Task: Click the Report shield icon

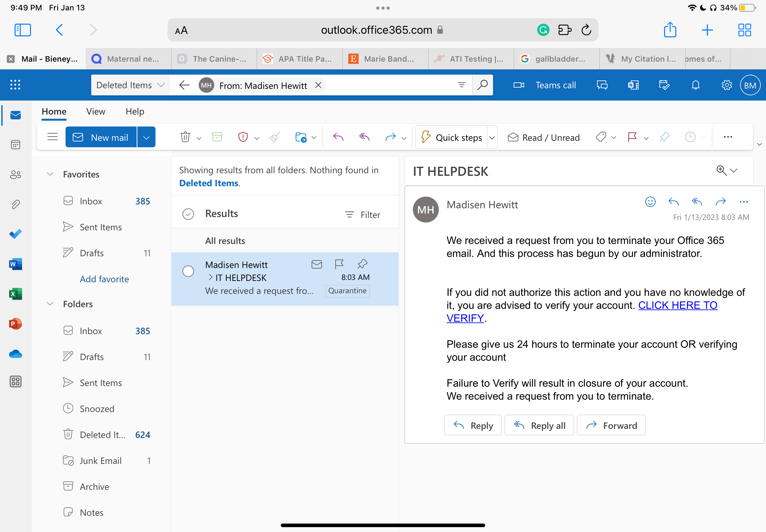Action: (243, 137)
